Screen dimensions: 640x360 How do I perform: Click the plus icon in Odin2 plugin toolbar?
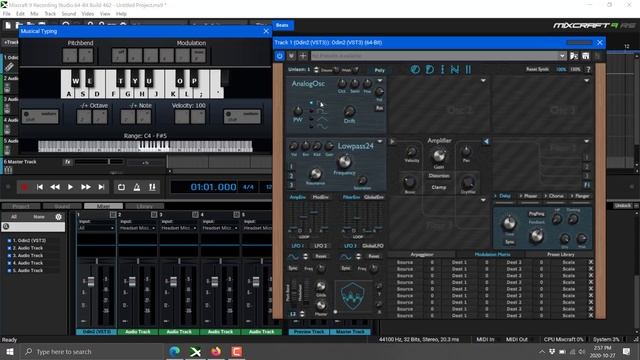coord(303,56)
